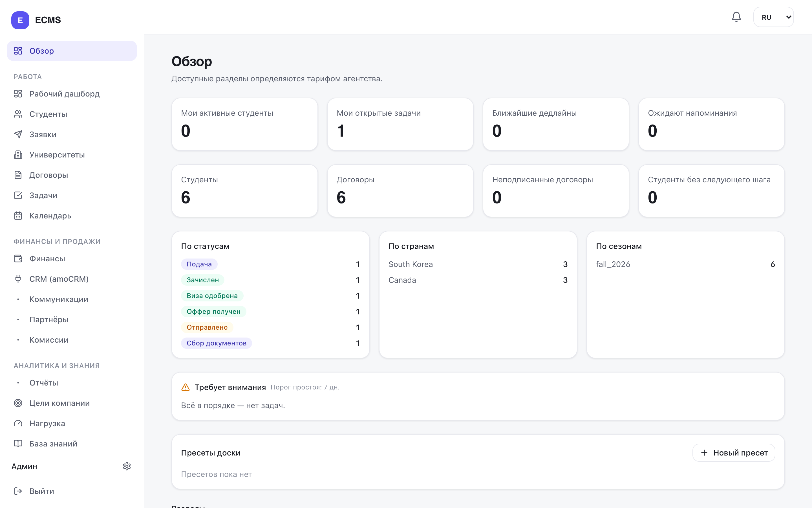The height and width of the screenshot is (508, 812).
Task: Open Отчёты section
Action: click(x=72, y=383)
